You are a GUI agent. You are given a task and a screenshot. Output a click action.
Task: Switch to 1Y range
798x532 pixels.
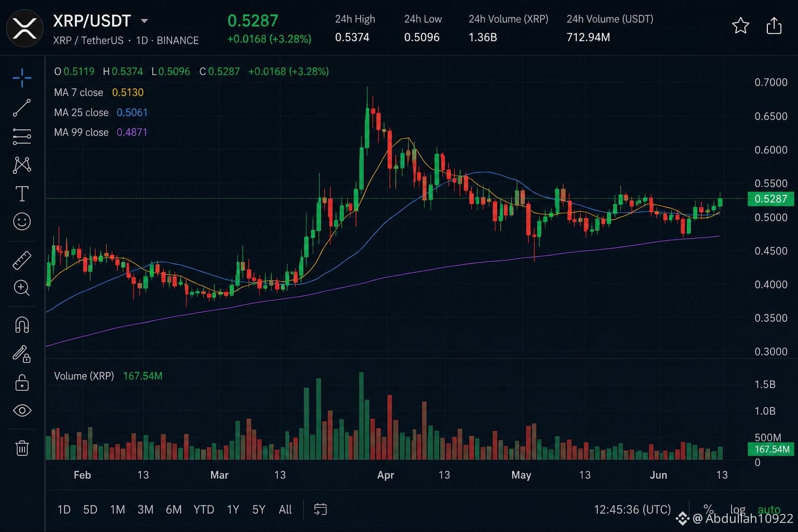(x=233, y=510)
